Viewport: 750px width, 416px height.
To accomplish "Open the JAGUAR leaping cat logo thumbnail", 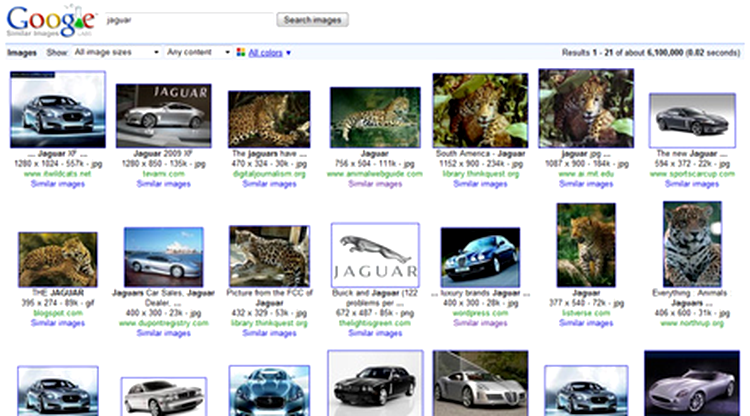I will 375,255.
